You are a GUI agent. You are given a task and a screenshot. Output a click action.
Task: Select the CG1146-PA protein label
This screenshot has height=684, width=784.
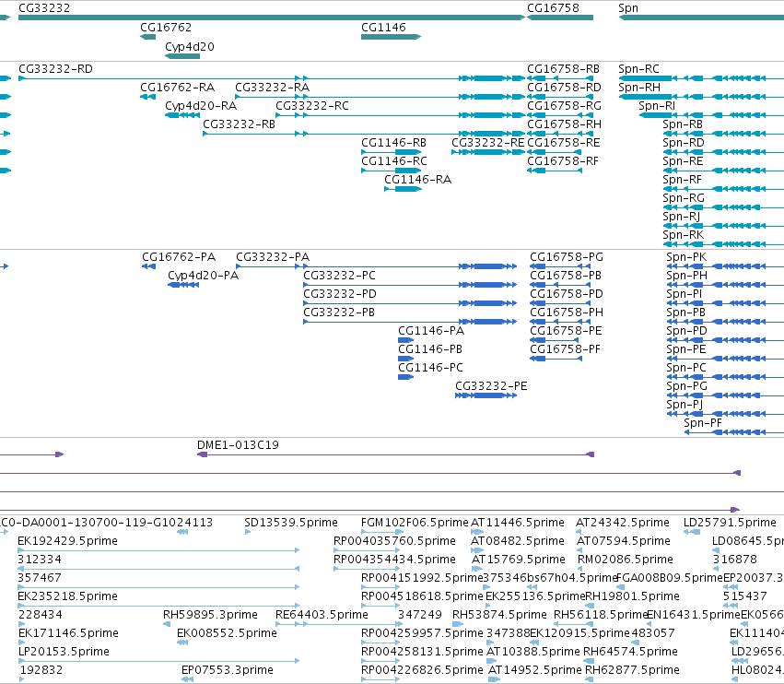pyautogui.click(x=431, y=331)
